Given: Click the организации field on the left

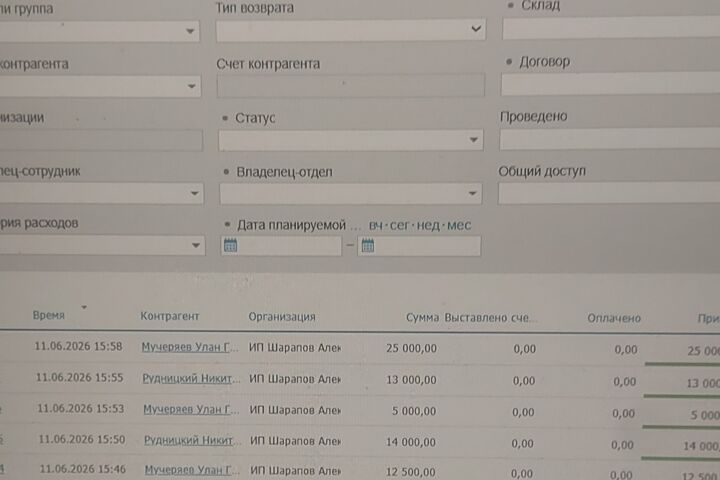Looking at the screenshot, I should (x=101, y=141).
